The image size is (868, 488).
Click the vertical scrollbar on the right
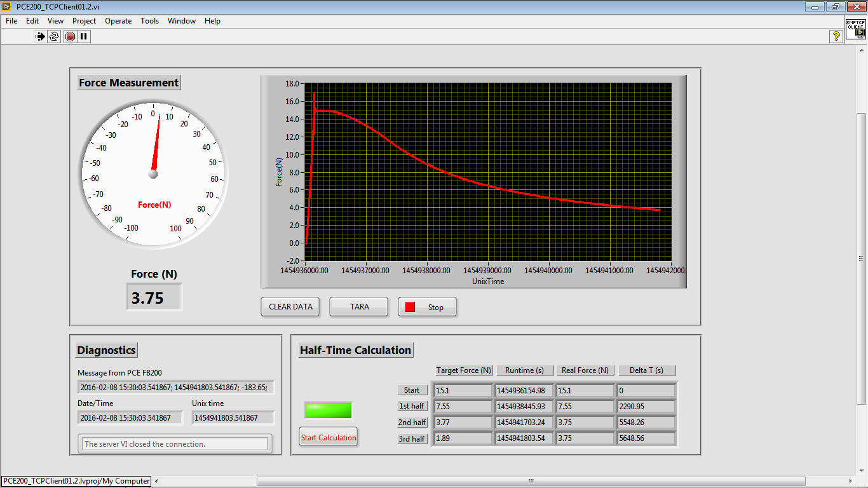point(861,258)
